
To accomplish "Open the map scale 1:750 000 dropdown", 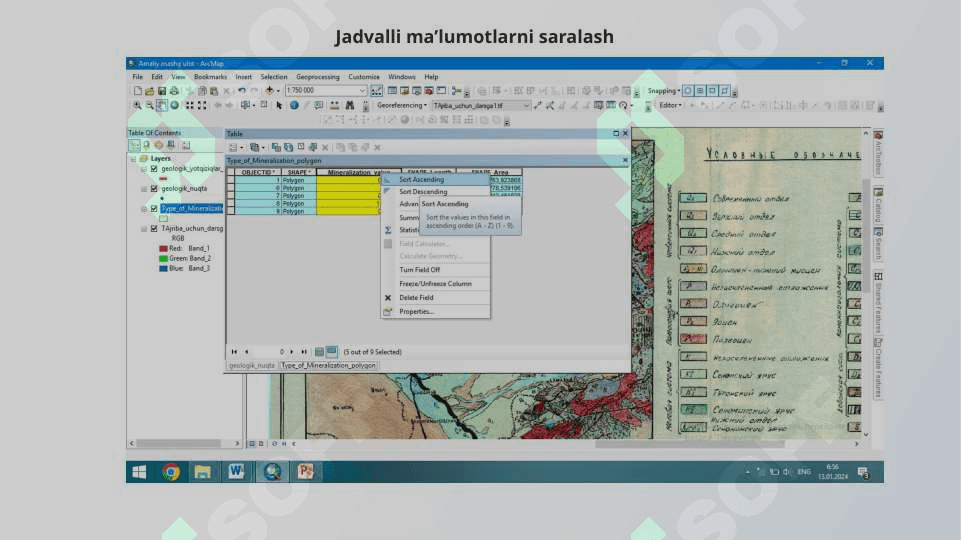I will (x=362, y=91).
